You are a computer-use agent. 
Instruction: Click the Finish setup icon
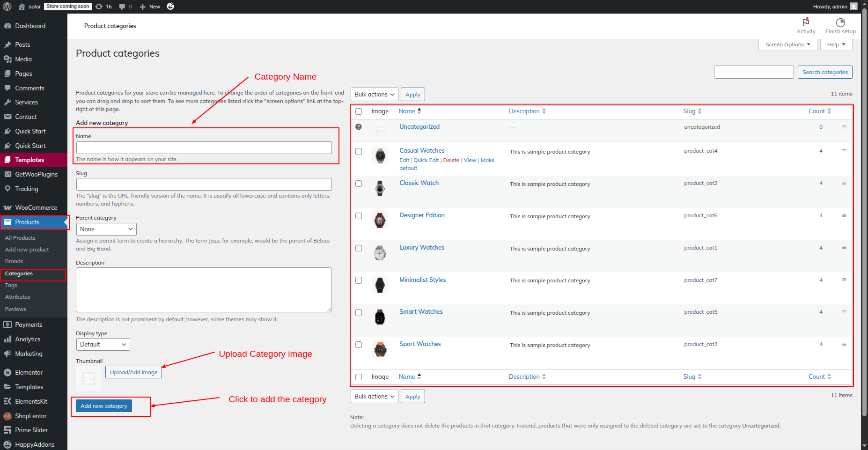click(x=840, y=22)
